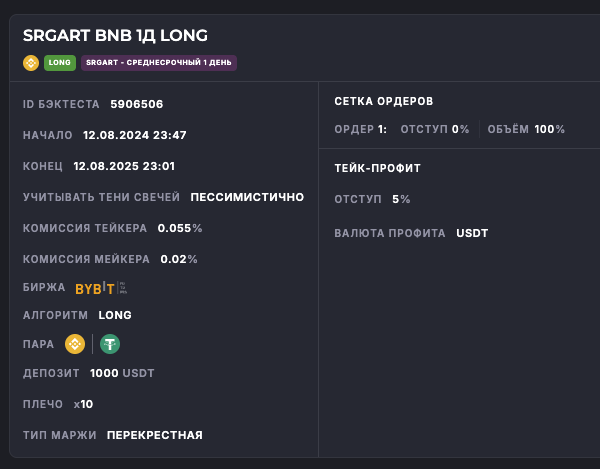Click the margin type Перекрестная
The height and width of the screenshot is (469, 600).
(154, 435)
